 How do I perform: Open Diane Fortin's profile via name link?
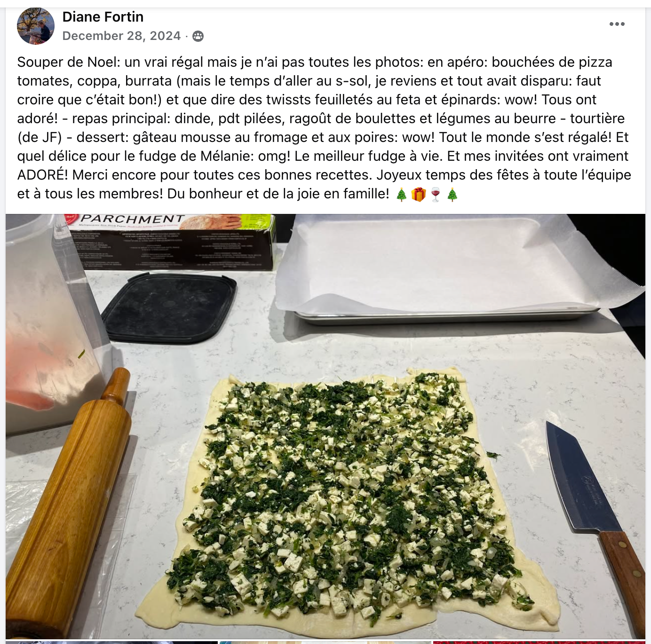point(103,17)
